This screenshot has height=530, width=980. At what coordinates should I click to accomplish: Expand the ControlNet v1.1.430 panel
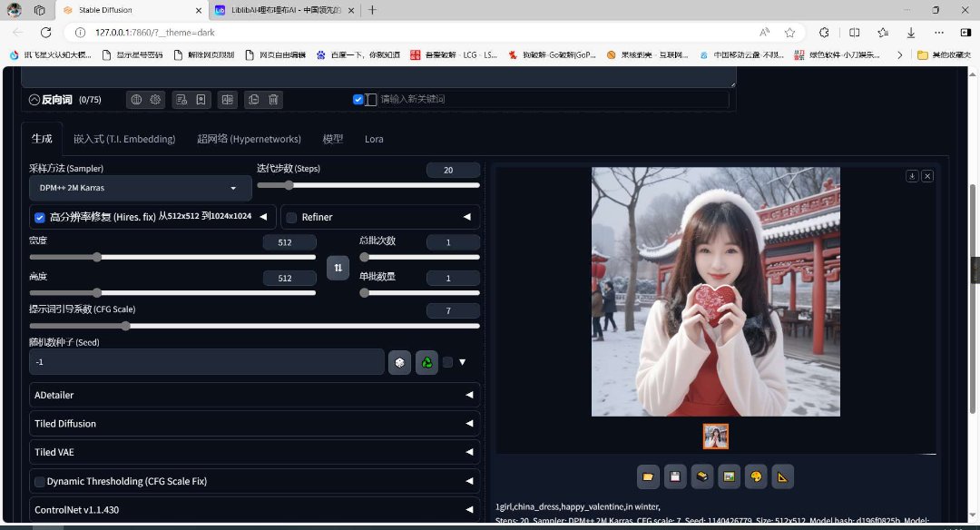click(x=254, y=510)
